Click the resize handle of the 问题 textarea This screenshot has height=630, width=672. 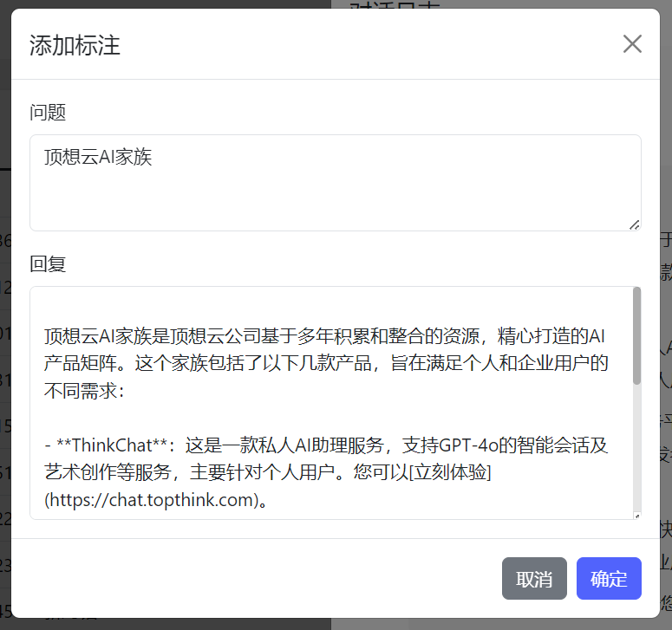coord(635,224)
